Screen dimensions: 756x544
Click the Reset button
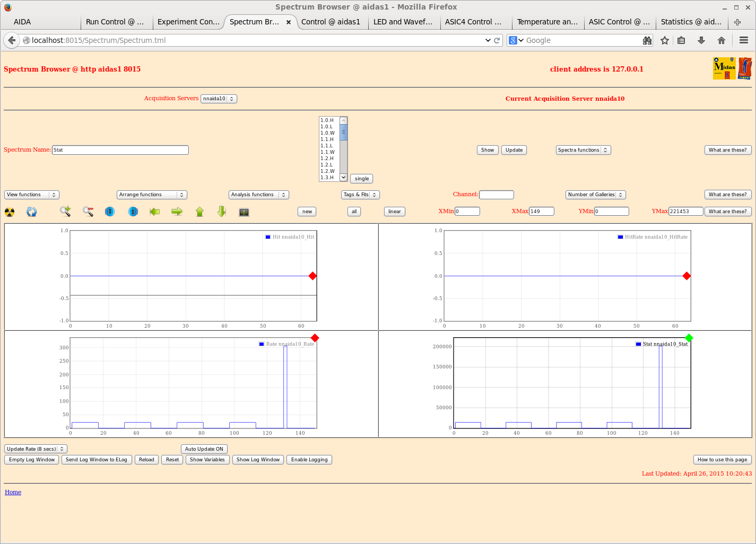172,460
